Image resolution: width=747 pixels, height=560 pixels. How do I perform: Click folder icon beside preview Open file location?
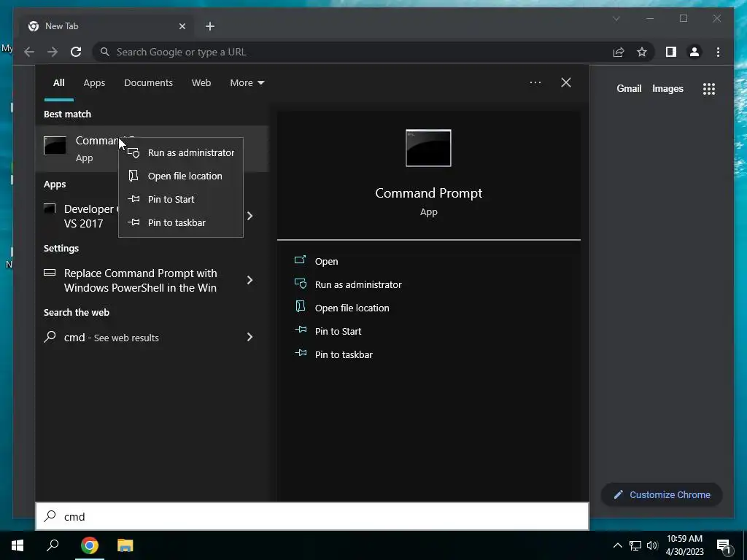tap(300, 306)
